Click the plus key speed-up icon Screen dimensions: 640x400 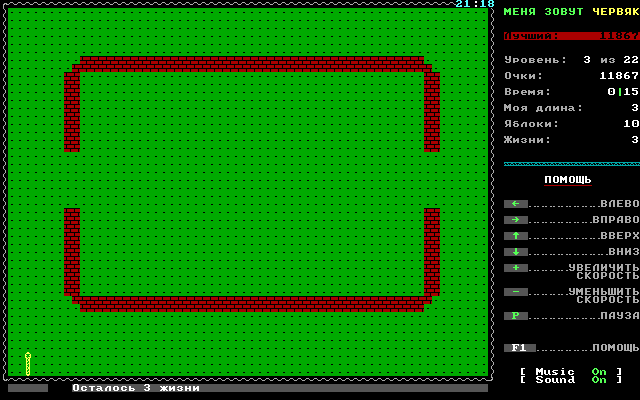tap(516, 268)
